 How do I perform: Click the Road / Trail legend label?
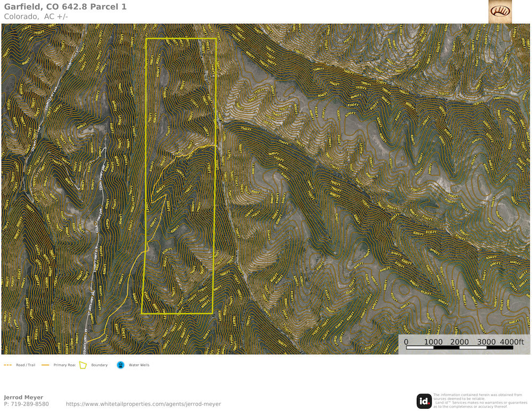click(x=26, y=365)
